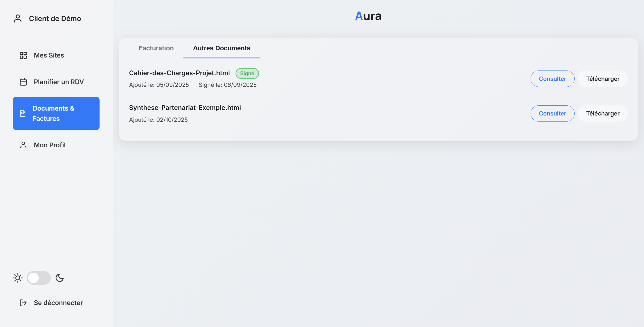This screenshot has width=644, height=327.
Task: Click the sun light-mode icon
Action: [x=18, y=278]
